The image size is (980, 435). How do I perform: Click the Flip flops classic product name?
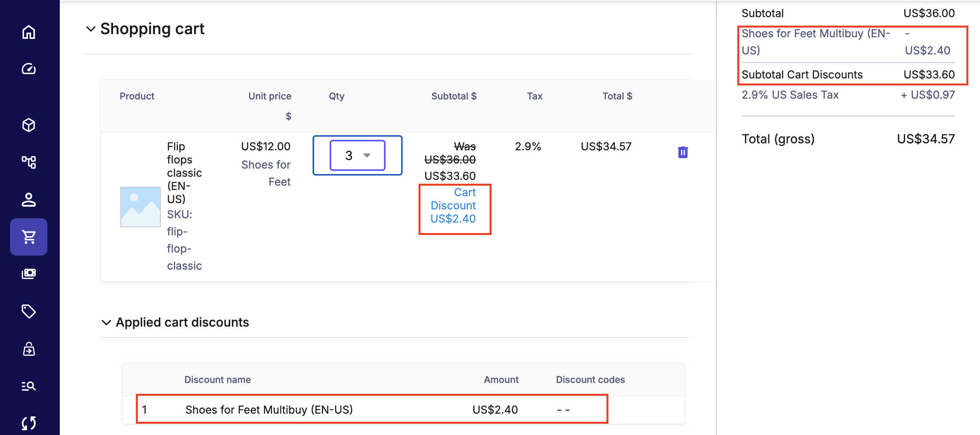184,172
